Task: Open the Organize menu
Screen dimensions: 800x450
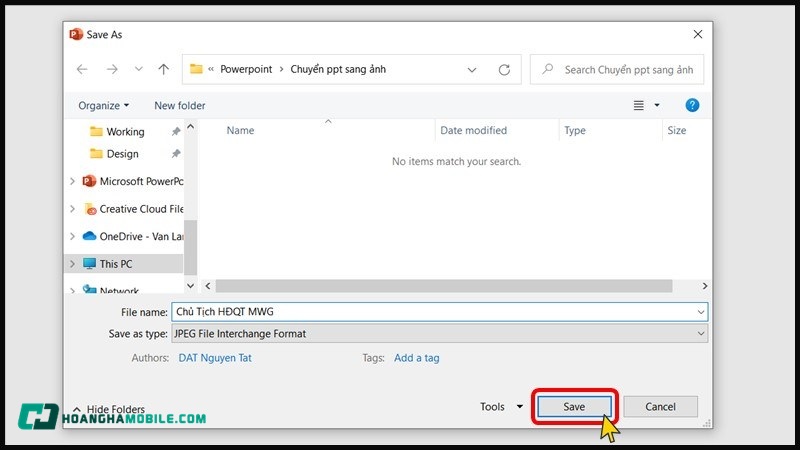Action: click(x=104, y=105)
